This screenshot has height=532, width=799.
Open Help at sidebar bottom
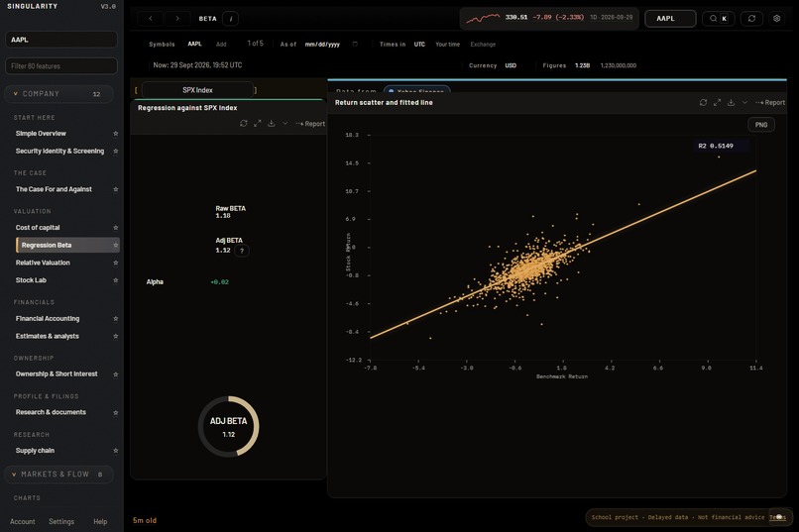point(100,521)
